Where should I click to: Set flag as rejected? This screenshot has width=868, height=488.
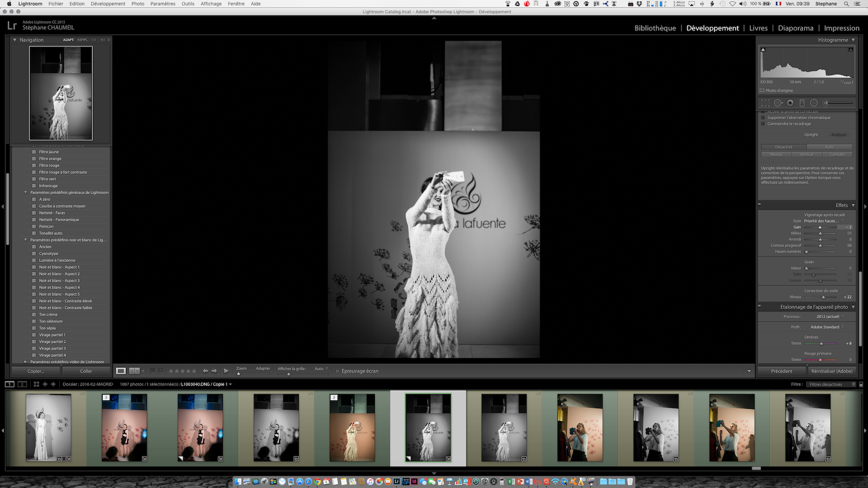click(160, 371)
